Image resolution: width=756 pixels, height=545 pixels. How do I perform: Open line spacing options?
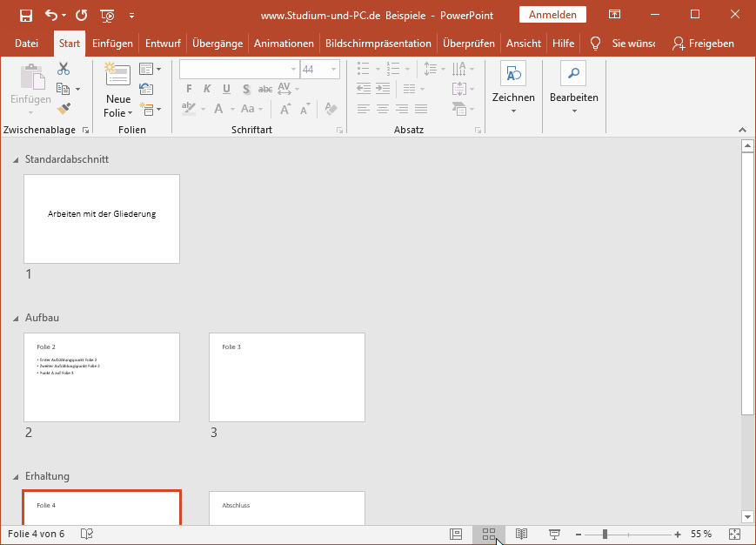click(x=434, y=69)
